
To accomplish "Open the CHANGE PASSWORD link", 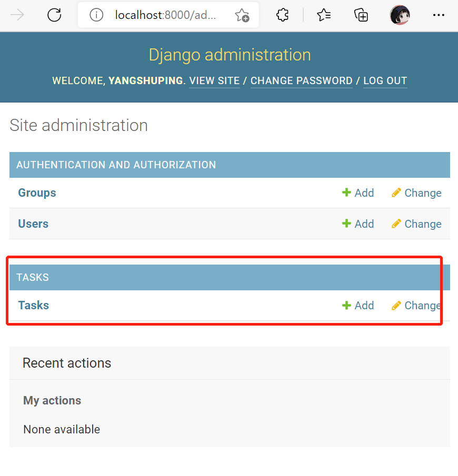I will pyautogui.click(x=302, y=81).
